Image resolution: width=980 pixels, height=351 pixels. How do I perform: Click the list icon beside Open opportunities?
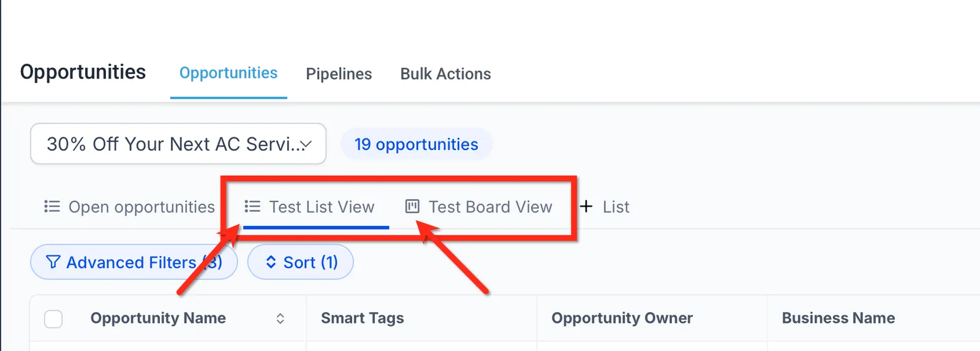(52, 207)
